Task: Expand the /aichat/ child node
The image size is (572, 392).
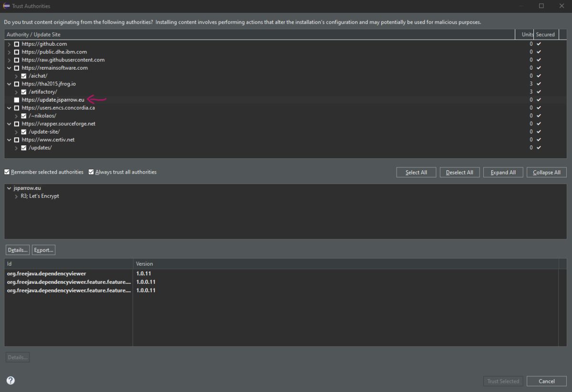Action: pos(16,76)
